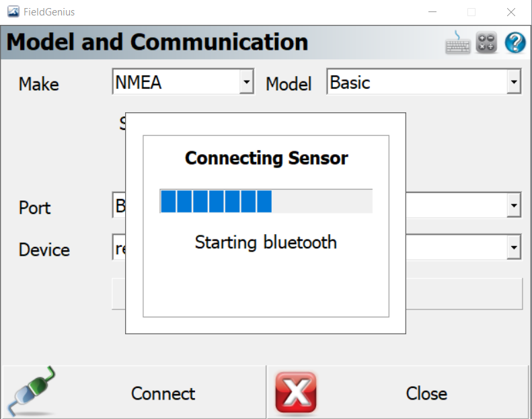Expand the Make dropdown arrow
Screen dimensions: 532x419
click(247, 82)
